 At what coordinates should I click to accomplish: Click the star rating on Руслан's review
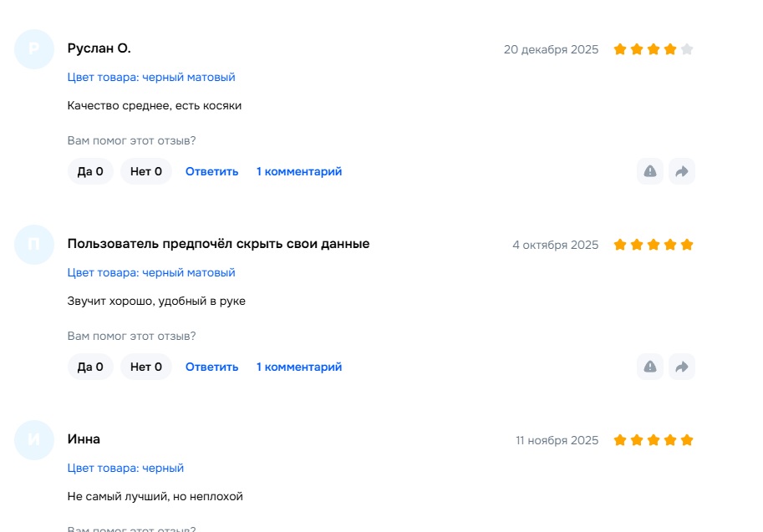click(653, 49)
